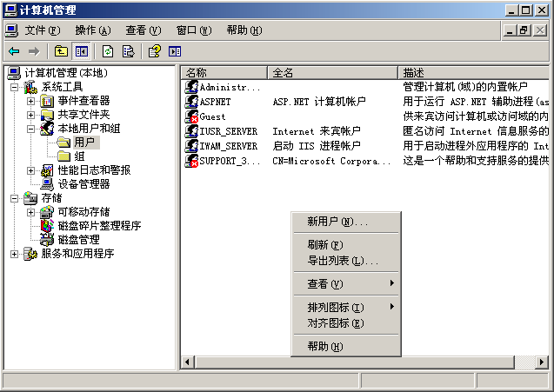The image size is (554, 392).
Task: Click the 事件查看器 tree icon
Action: tap(47, 101)
